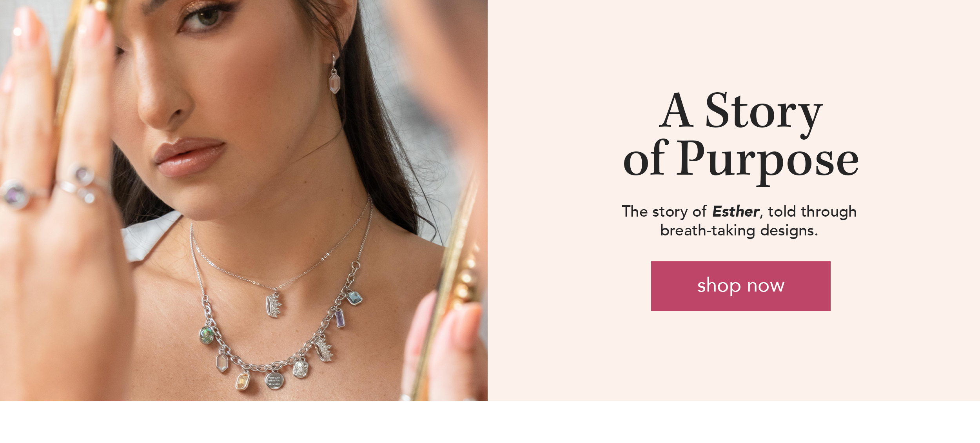Select the blue gemstone charm on necklace
The width and height of the screenshot is (980, 443).
click(x=354, y=298)
